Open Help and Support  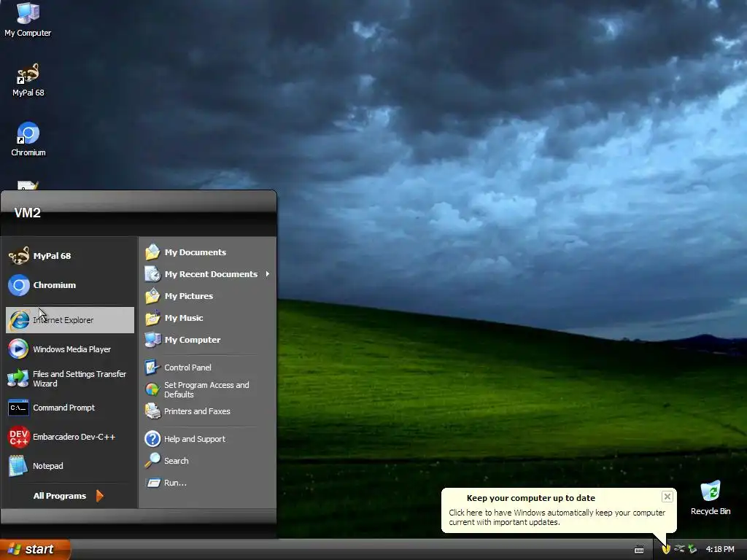tap(207, 438)
